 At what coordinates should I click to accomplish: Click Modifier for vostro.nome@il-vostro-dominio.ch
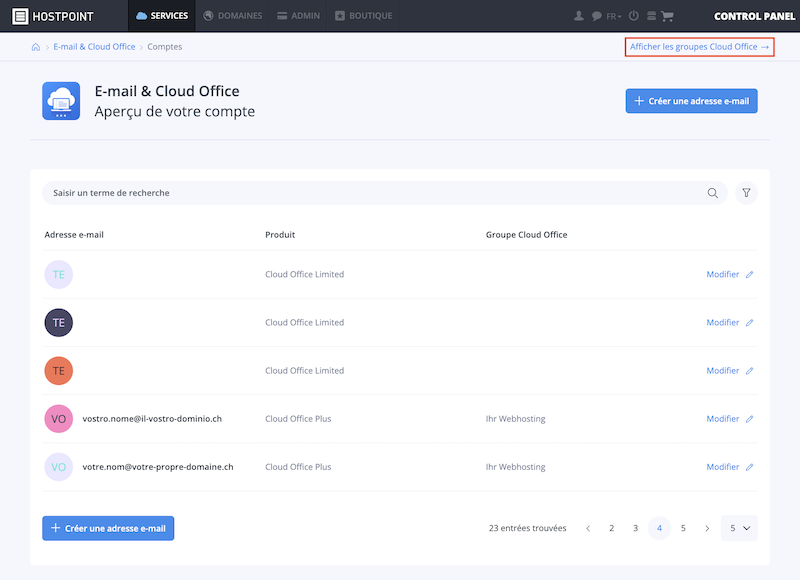point(722,419)
